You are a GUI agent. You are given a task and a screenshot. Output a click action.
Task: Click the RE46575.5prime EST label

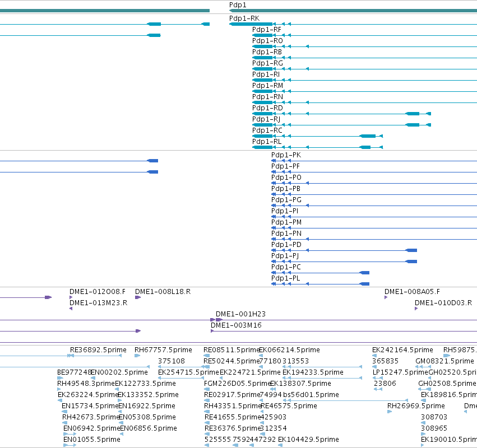(289, 407)
